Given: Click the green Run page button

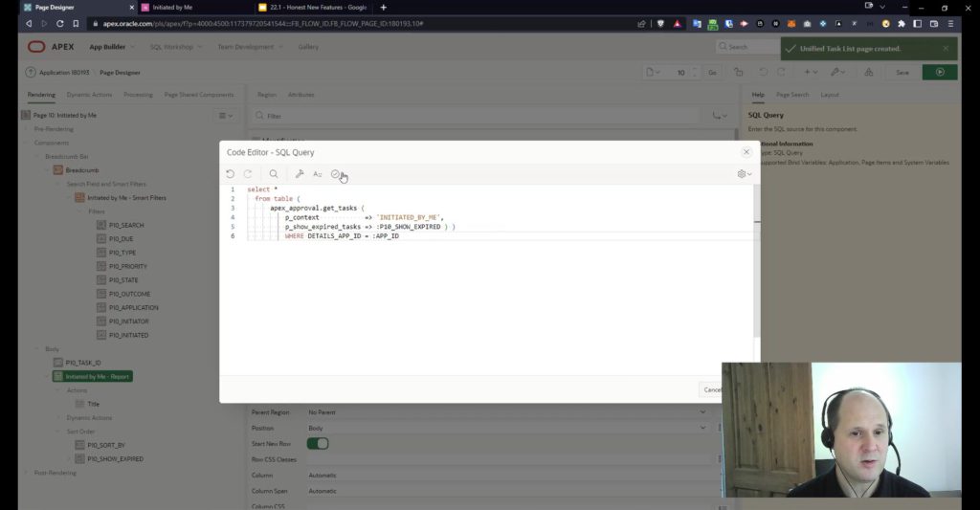Looking at the screenshot, I should [x=940, y=73].
